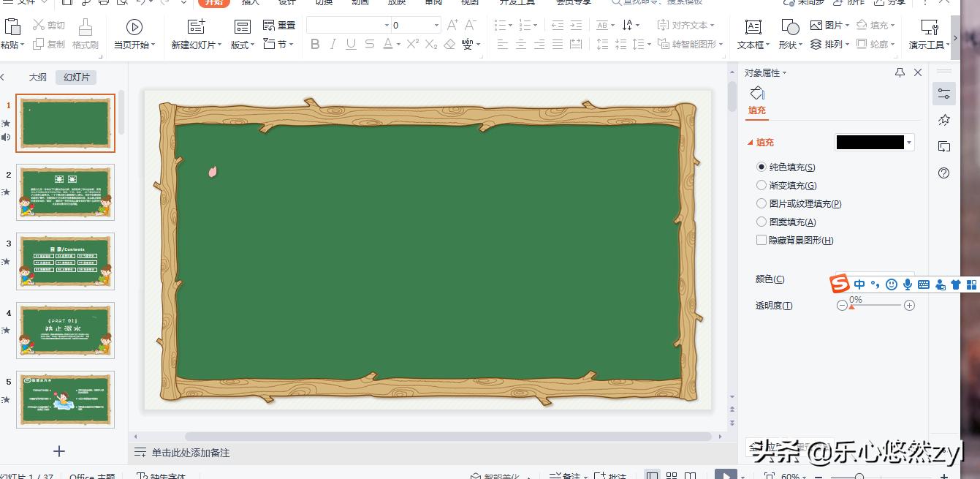The height and width of the screenshot is (479, 980).
Task: Switch to the Outline (大纲) tab
Action: click(37, 78)
